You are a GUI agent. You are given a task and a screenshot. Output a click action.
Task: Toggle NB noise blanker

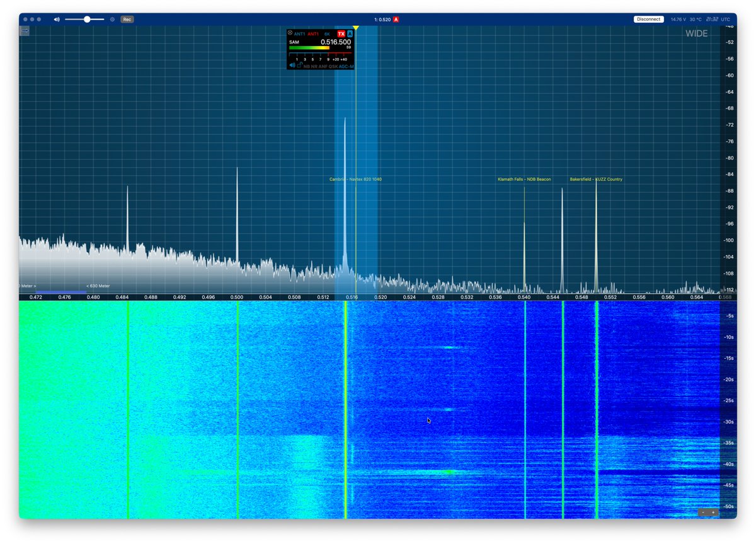[x=307, y=66]
